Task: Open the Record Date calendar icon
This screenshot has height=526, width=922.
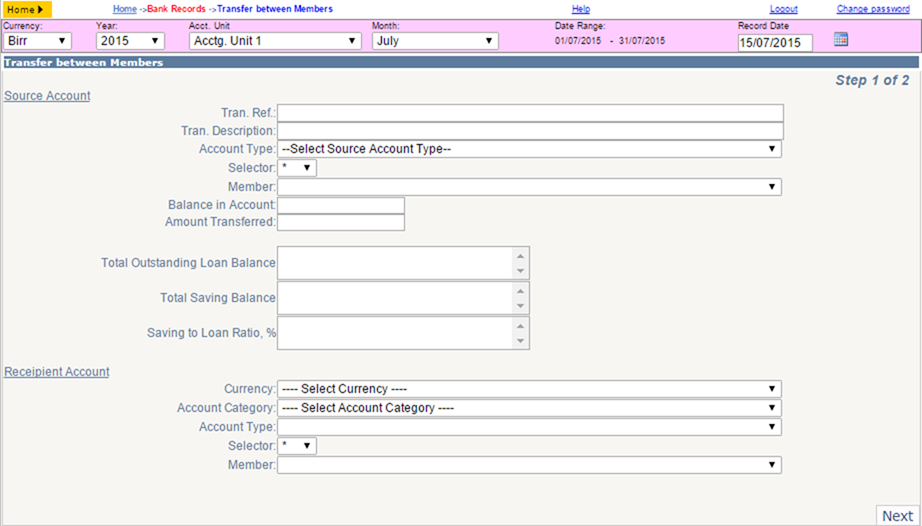Action: pyautogui.click(x=841, y=39)
